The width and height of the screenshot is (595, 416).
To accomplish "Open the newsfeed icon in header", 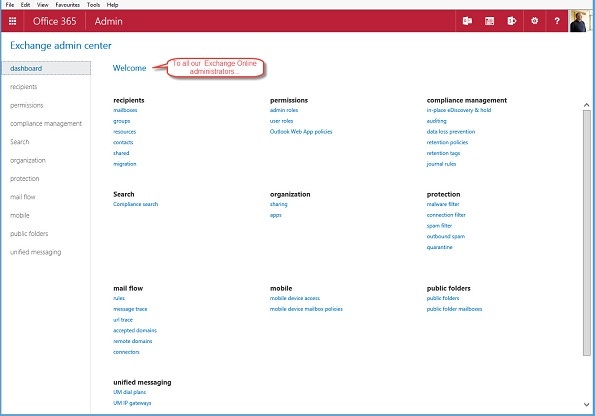I will click(490, 21).
